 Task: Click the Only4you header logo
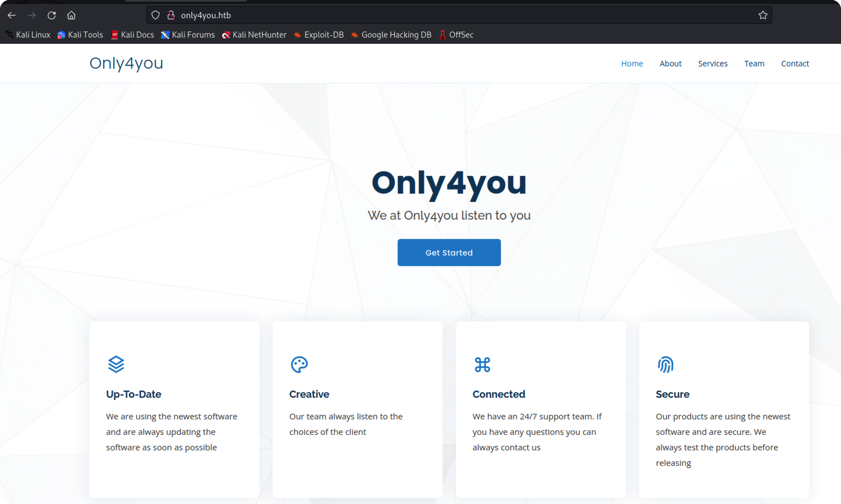click(127, 63)
